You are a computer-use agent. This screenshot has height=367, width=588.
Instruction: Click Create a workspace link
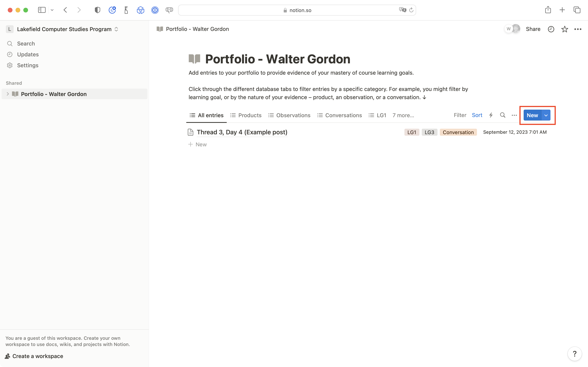point(37,356)
